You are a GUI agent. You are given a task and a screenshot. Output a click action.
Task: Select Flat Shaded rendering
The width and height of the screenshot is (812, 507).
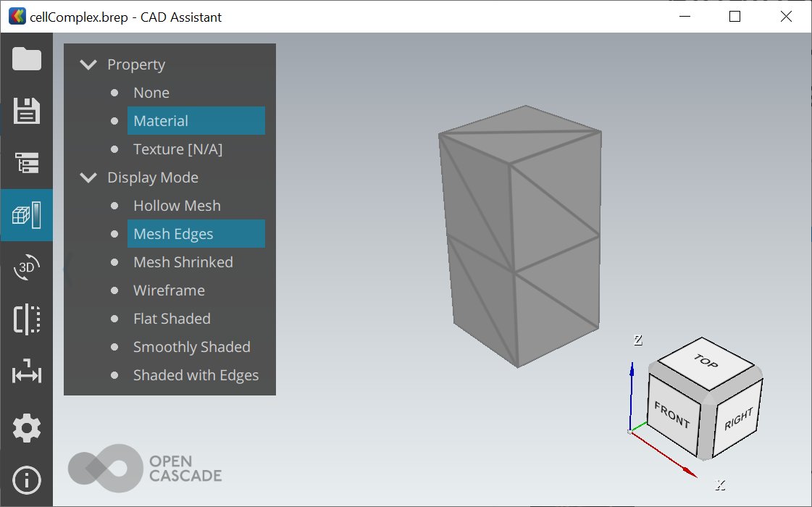pyautogui.click(x=172, y=318)
